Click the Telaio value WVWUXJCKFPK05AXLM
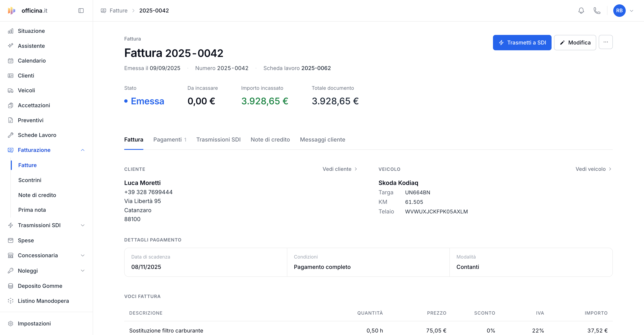The height and width of the screenshot is (335, 644). [436, 212]
